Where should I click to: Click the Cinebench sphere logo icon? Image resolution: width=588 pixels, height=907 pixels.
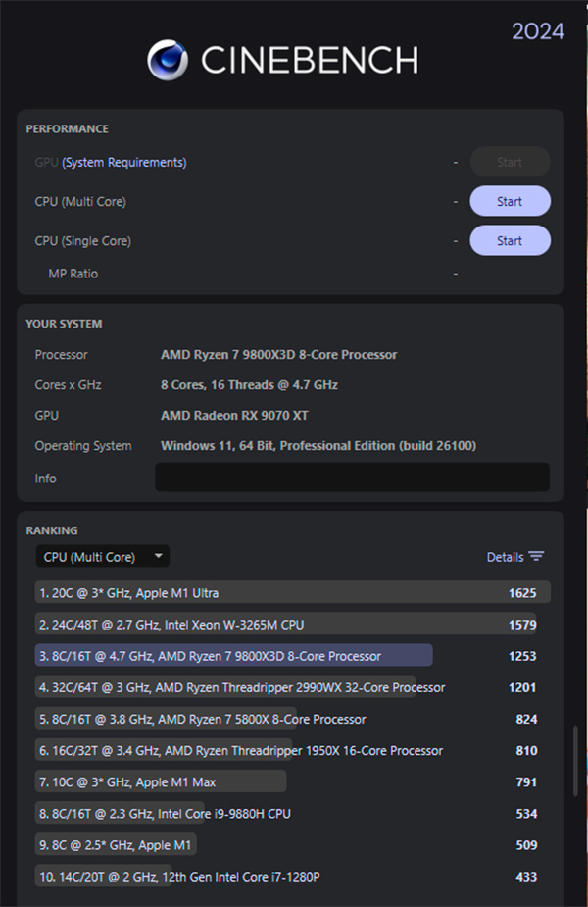pyautogui.click(x=168, y=61)
